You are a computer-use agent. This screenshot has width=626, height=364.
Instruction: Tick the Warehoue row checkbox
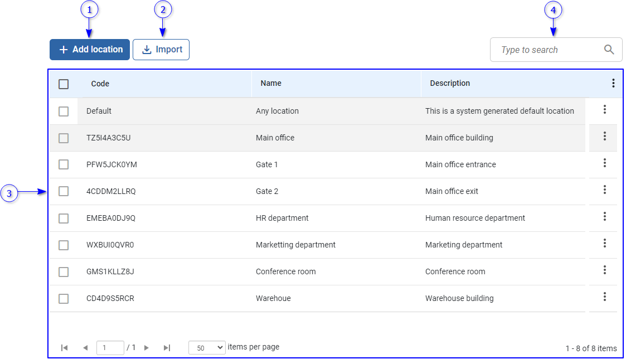(x=64, y=298)
